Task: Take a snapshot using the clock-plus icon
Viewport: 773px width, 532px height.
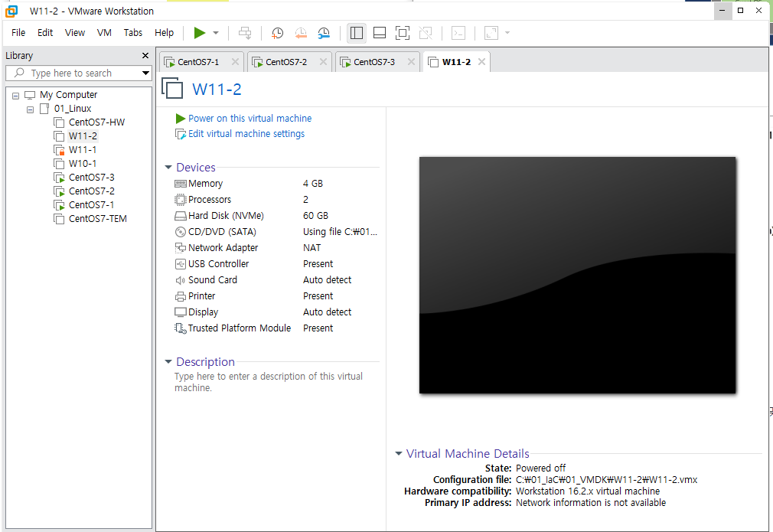Action: click(278, 33)
